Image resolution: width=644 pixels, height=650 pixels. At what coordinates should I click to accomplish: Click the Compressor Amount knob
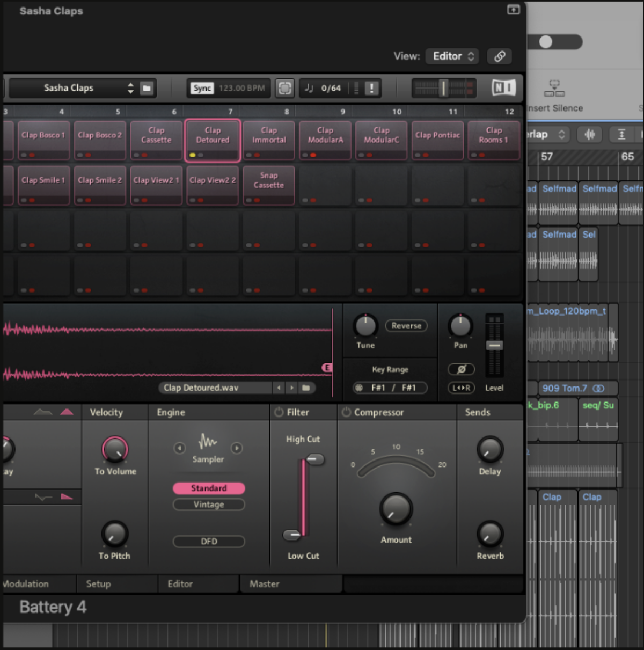tap(396, 509)
